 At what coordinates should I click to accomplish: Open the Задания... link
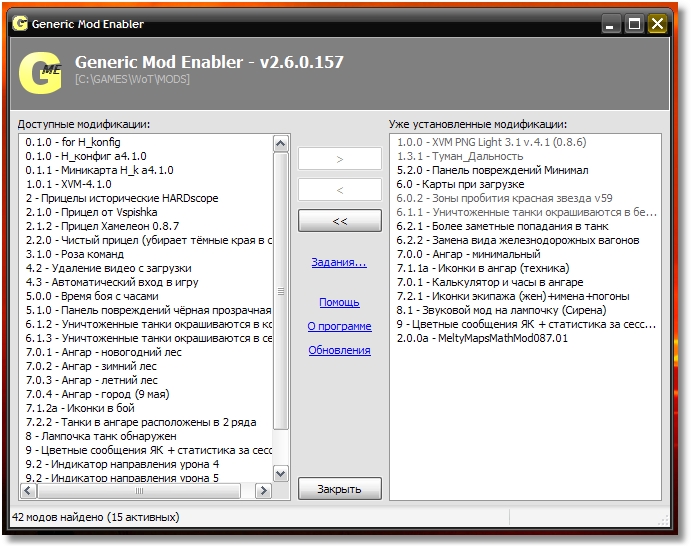(339, 262)
